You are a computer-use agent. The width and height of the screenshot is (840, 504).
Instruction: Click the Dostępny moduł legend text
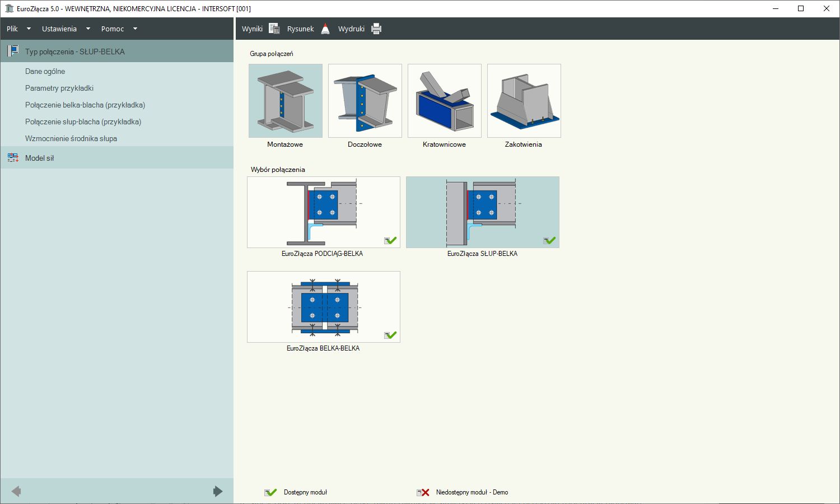click(305, 492)
